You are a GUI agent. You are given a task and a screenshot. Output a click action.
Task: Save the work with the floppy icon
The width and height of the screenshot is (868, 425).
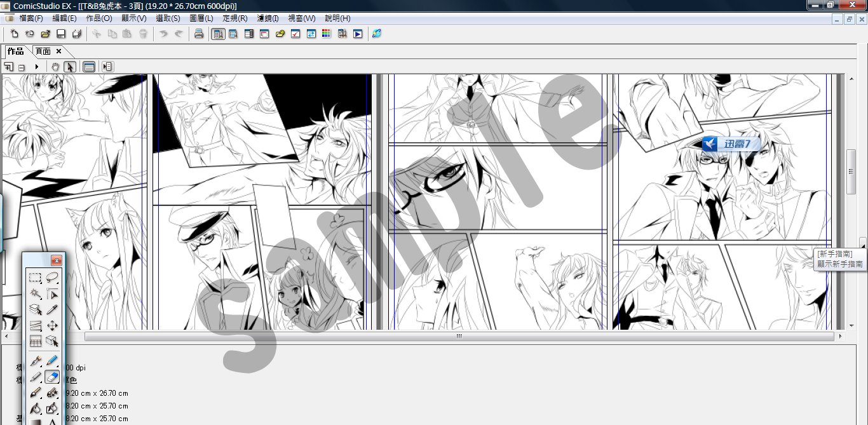[61, 34]
